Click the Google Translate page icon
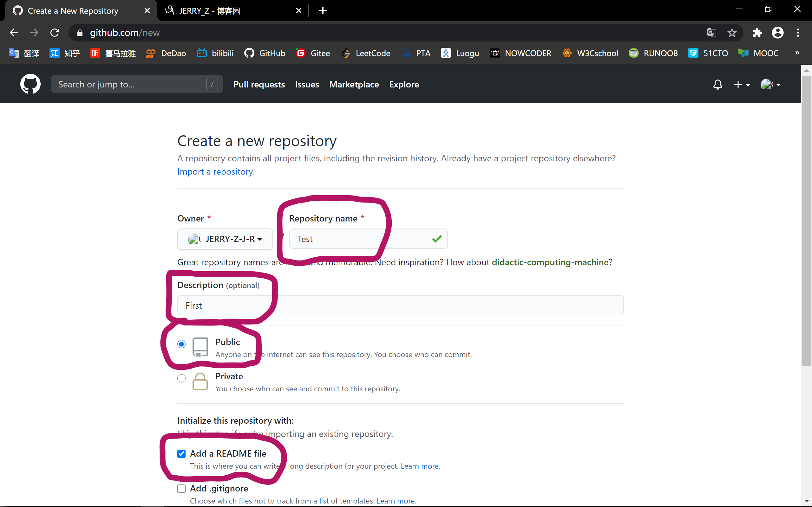Viewport: 812px width, 507px height. (711, 33)
